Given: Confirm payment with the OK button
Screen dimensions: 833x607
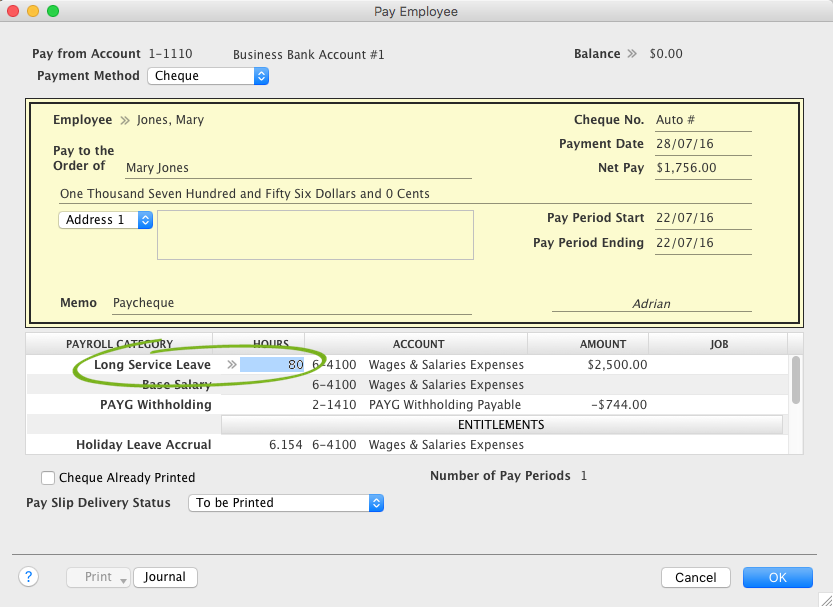Looking at the screenshot, I should pos(778,577).
